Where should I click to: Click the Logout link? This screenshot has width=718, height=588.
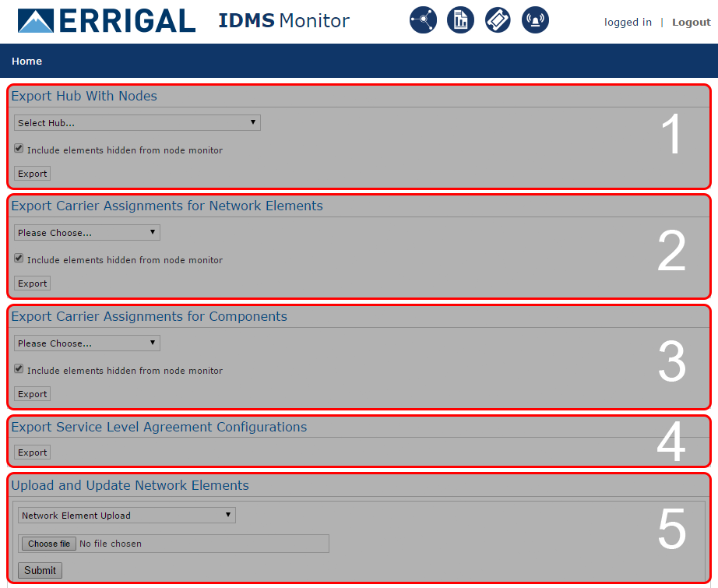[691, 23]
